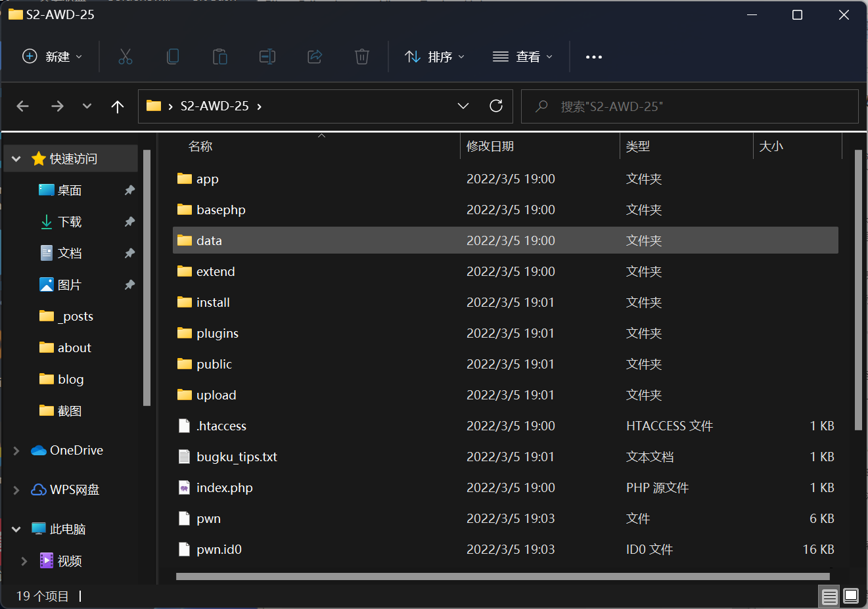This screenshot has width=868, height=609.
Task: Switch to details list view
Action: tap(830, 596)
